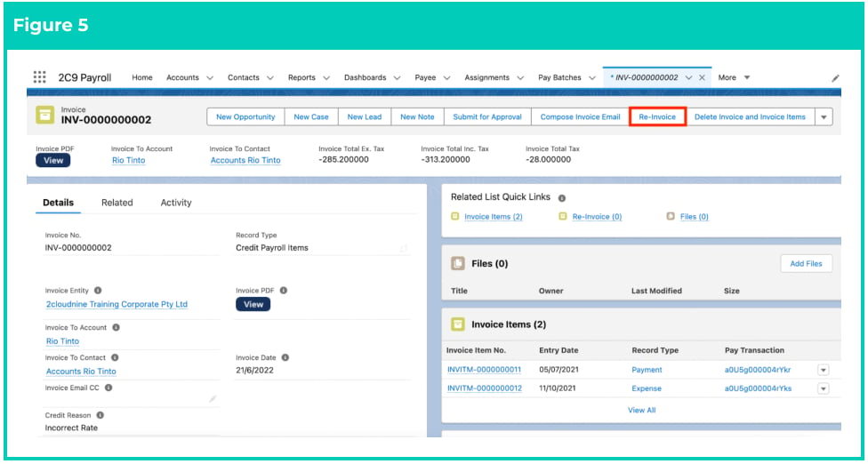Click View All under Invoice Items
868x464 pixels.
coord(641,411)
